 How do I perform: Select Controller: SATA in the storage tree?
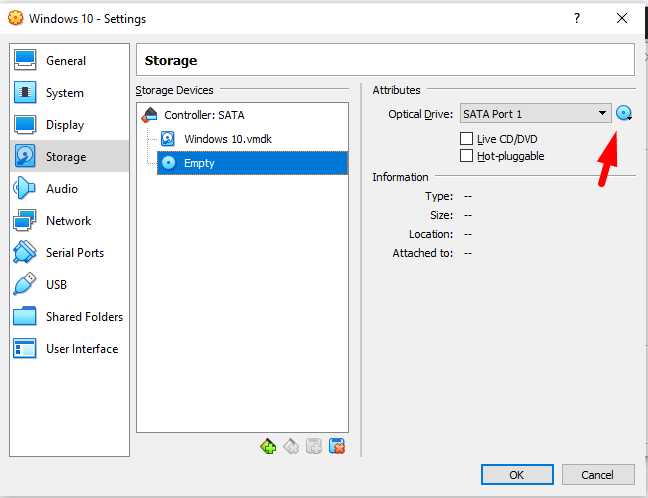tap(204, 115)
